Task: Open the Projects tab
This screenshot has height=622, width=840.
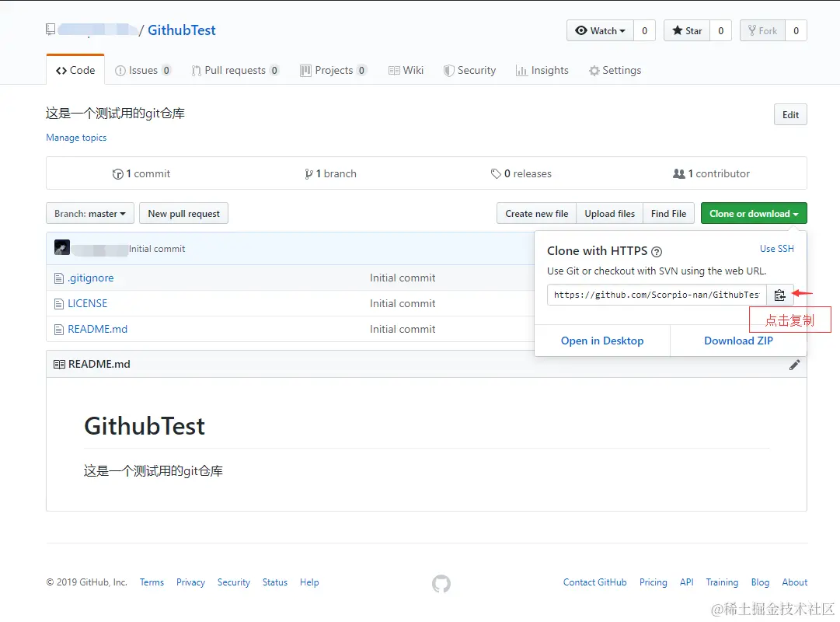Action: [x=333, y=70]
